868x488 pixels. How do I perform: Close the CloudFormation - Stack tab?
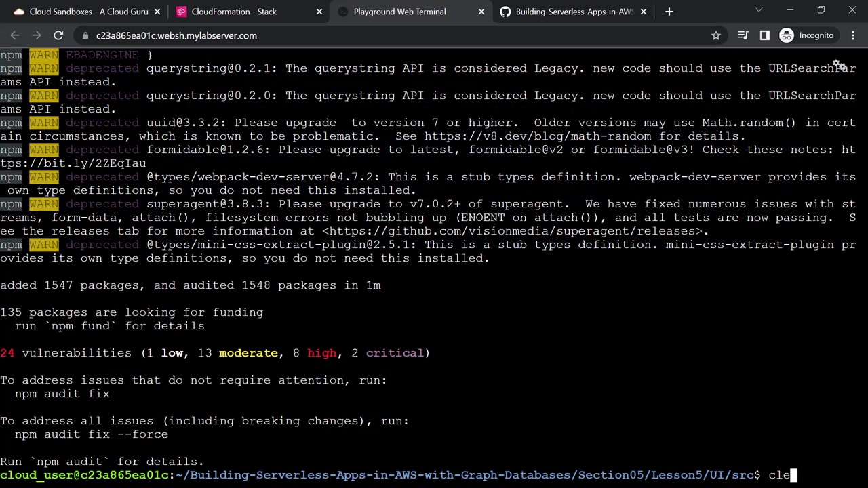pyautogui.click(x=319, y=12)
